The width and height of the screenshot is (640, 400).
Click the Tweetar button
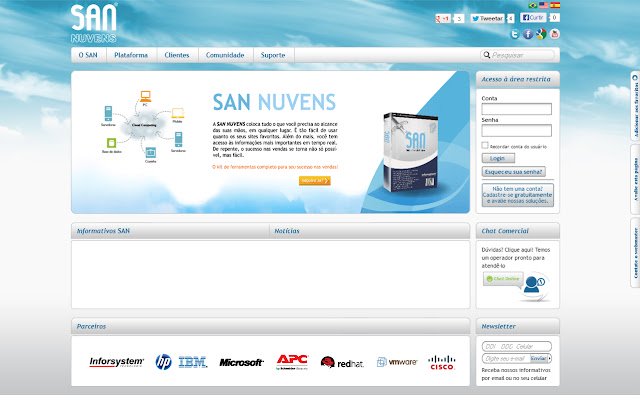[x=487, y=18]
